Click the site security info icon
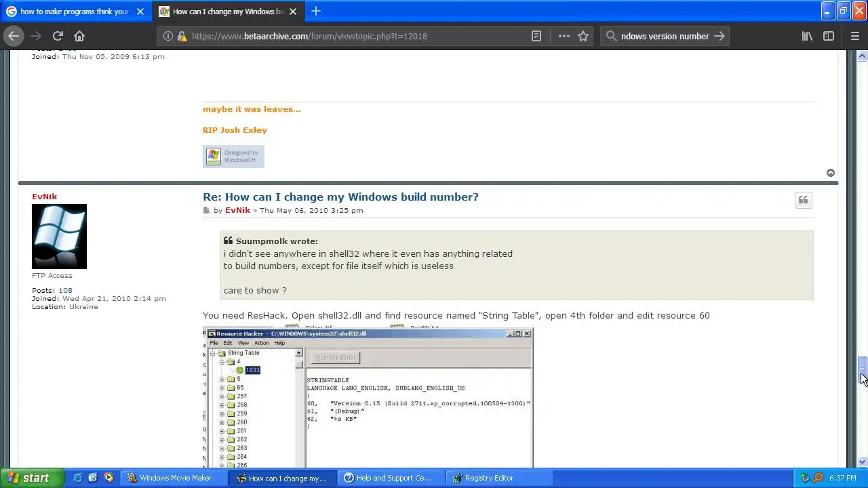 click(x=168, y=36)
